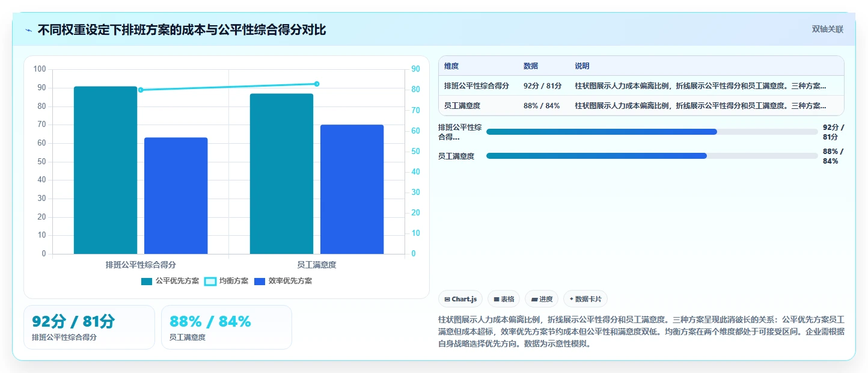Click the 92分 / 81分 table cell
868x373 pixels.
[x=543, y=86]
